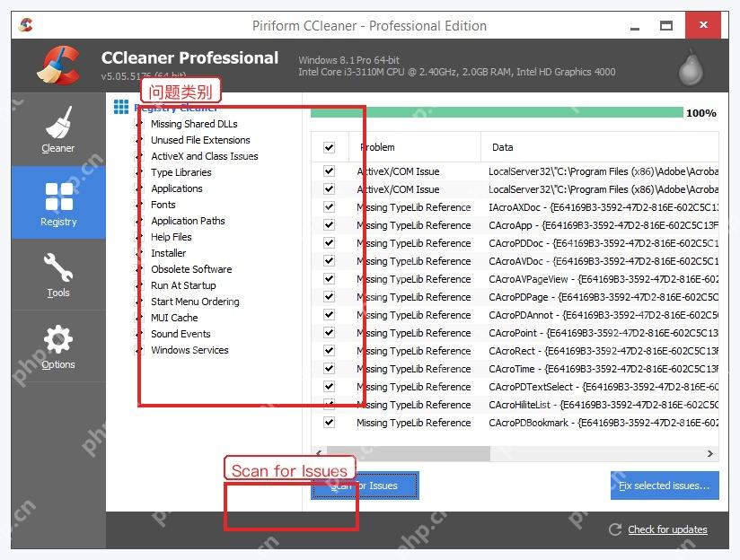The width and height of the screenshot is (740, 560).
Task: Toggle checkbox for CAcroPDTextSelect row
Action: coord(329,387)
